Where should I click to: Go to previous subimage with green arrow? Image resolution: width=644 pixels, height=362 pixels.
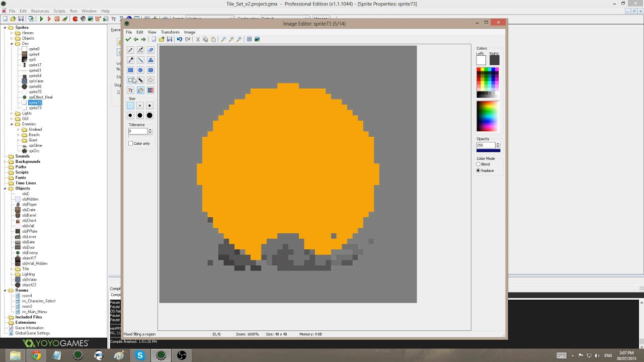[x=136, y=39]
